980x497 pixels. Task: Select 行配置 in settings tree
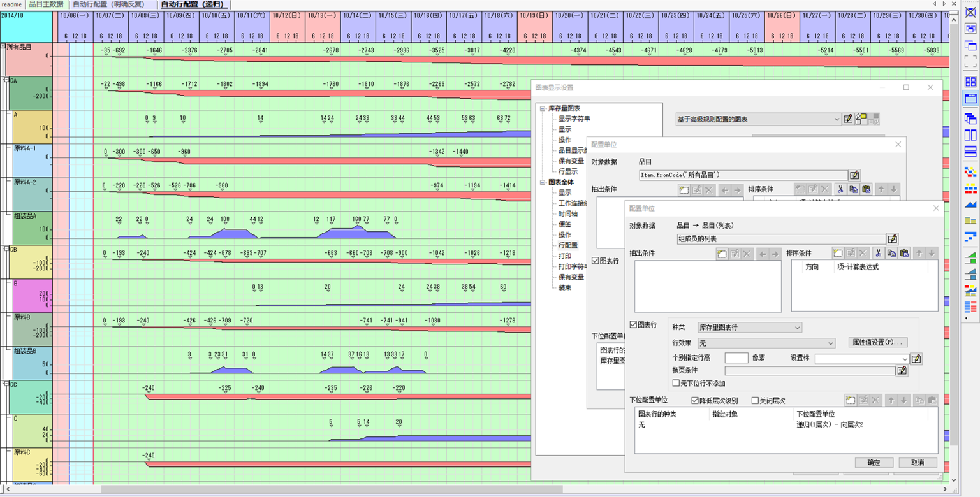568,245
